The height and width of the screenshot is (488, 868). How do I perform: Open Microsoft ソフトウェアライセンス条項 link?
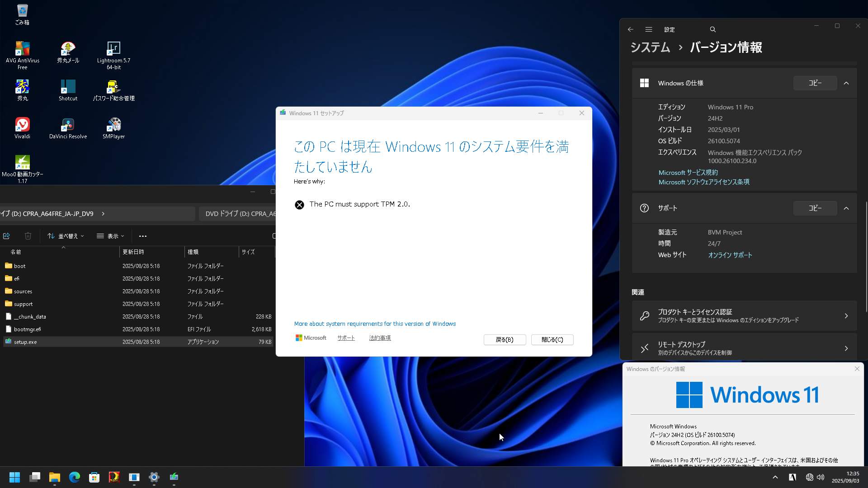point(704,182)
